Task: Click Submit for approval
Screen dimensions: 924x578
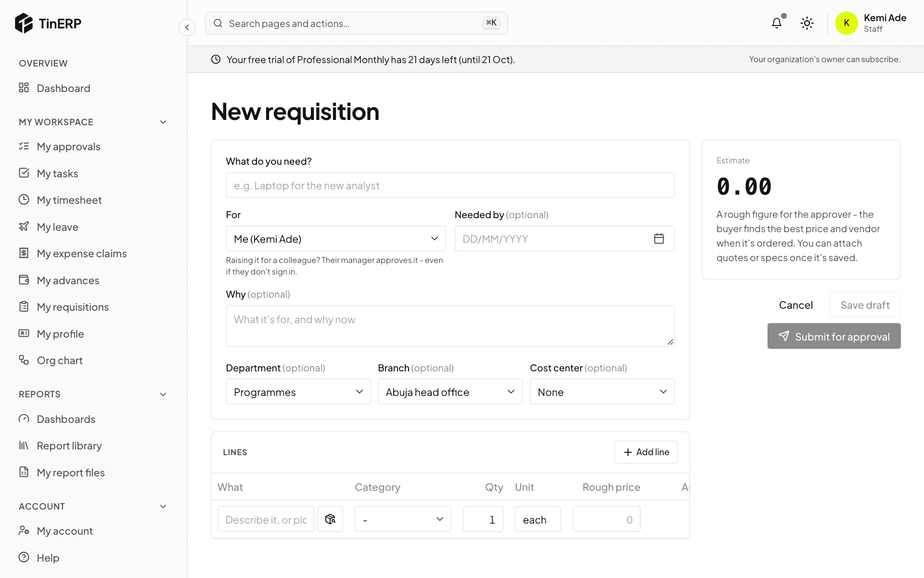Action: (834, 336)
